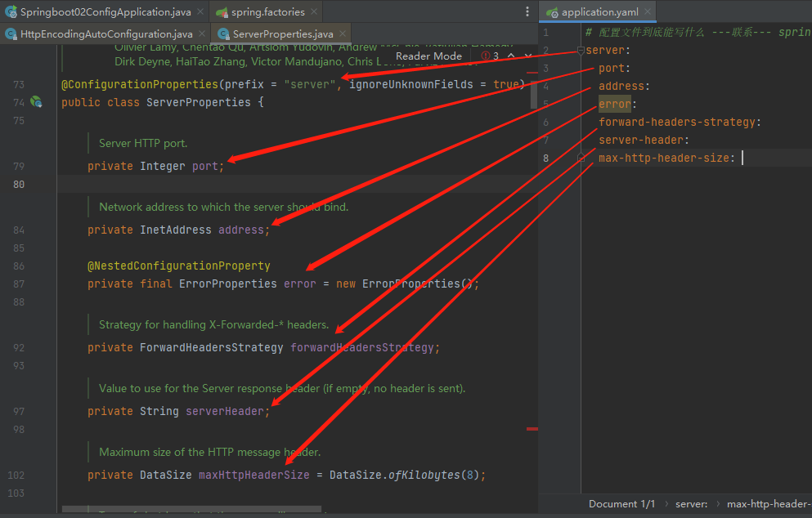812x518 pixels.
Task: Click the serverHeader field
Action: pos(225,412)
